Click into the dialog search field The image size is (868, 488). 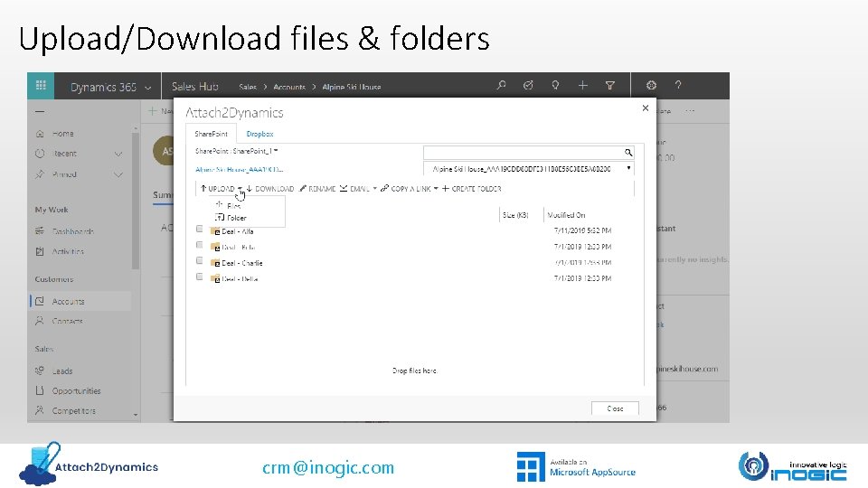point(523,152)
